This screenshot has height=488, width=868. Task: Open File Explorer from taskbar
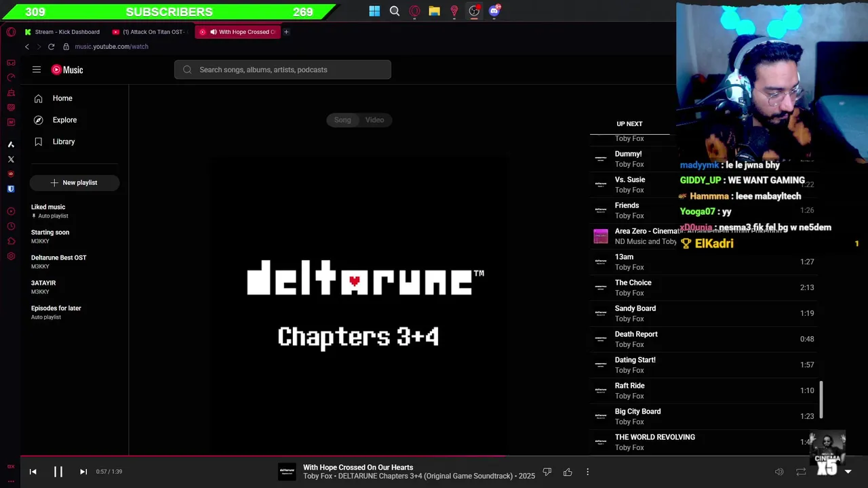(434, 11)
